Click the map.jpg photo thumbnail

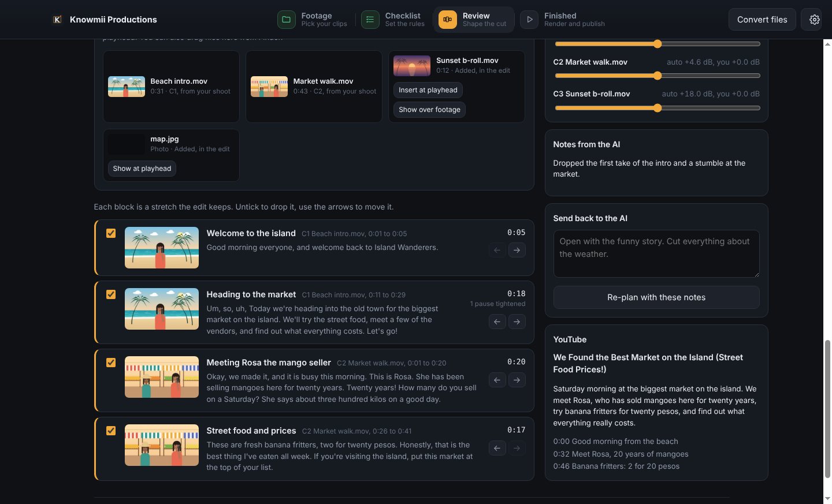127,144
